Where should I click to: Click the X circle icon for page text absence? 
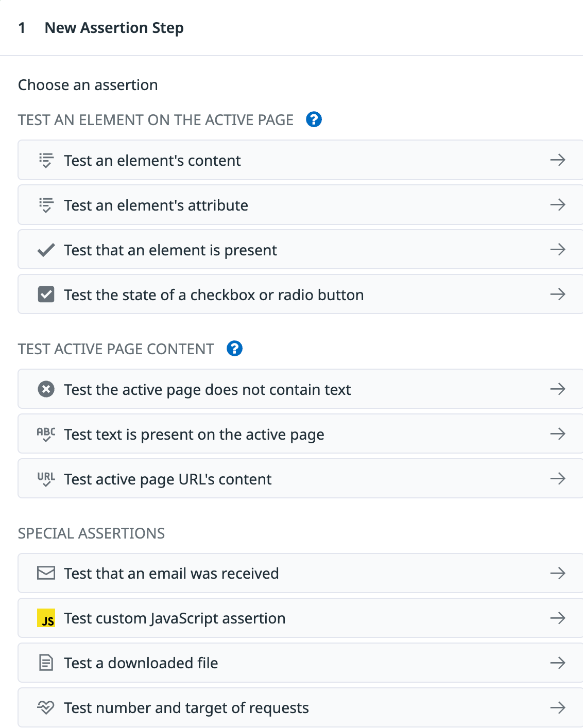[x=46, y=389]
